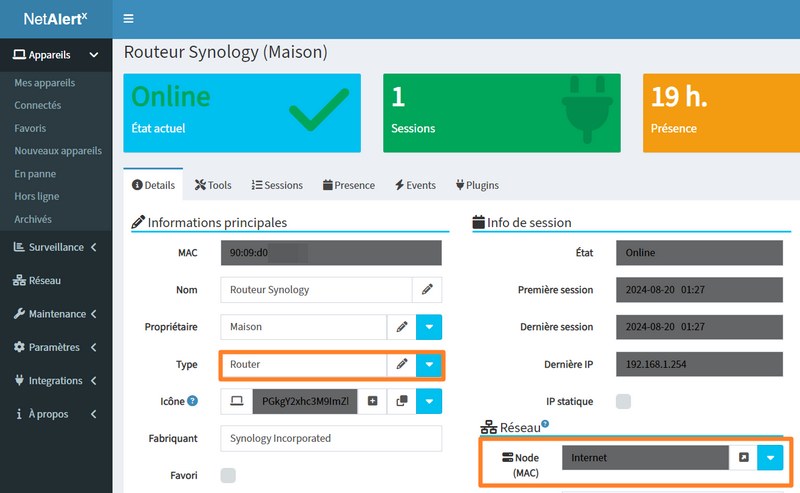Switch to the Presence tab
This screenshot has width=800, height=493.
[348, 185]
